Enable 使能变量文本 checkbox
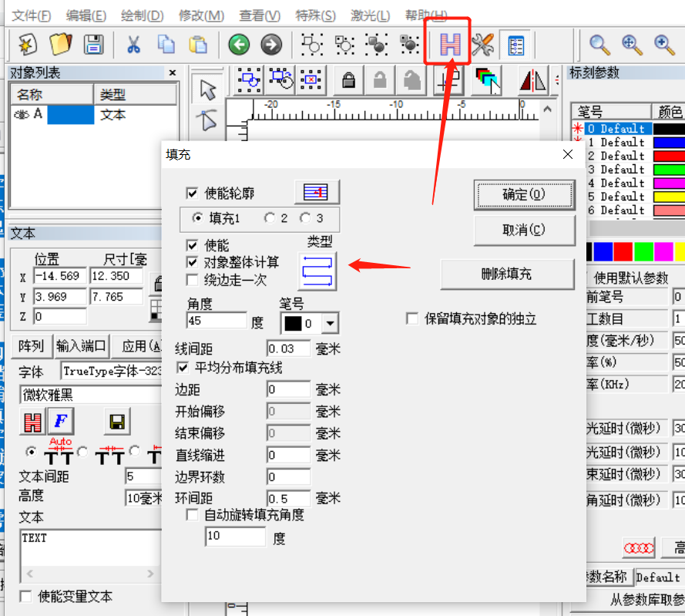 click(x=25, y=596)
